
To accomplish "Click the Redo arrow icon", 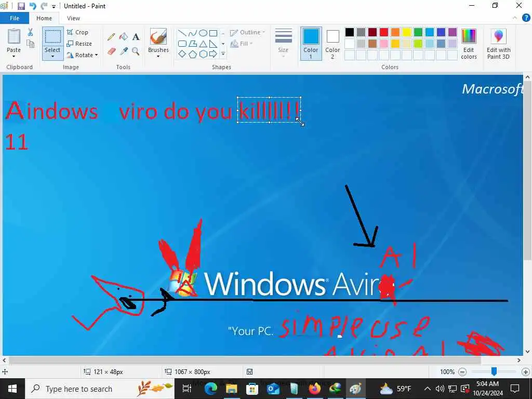I will 44,6.
